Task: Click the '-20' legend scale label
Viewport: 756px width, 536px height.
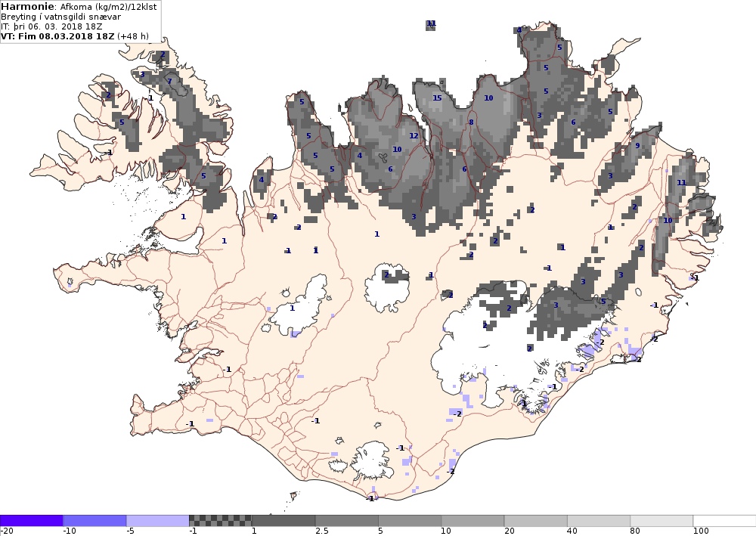Action: pos(6,531)
